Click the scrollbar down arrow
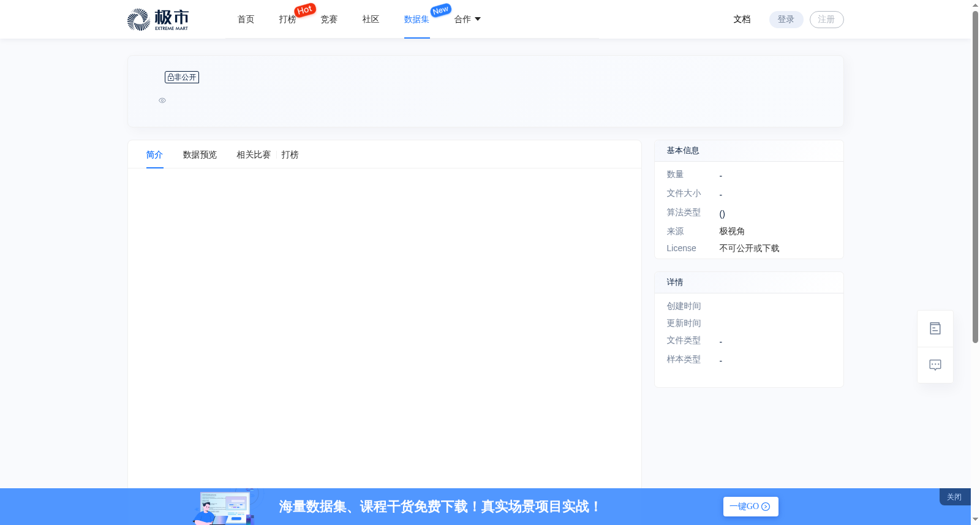This screenshot has height=525, width=980. coord(976,519)
